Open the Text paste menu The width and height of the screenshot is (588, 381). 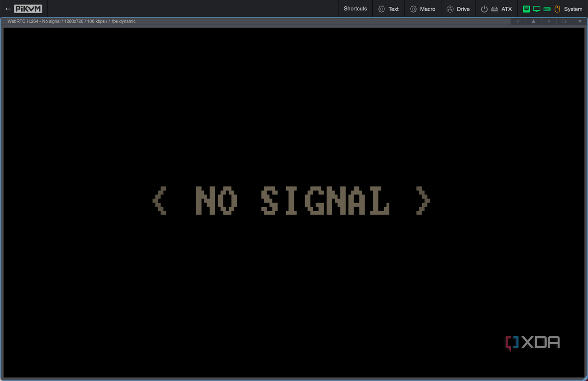pyautogui.click(x=389, y=9)
